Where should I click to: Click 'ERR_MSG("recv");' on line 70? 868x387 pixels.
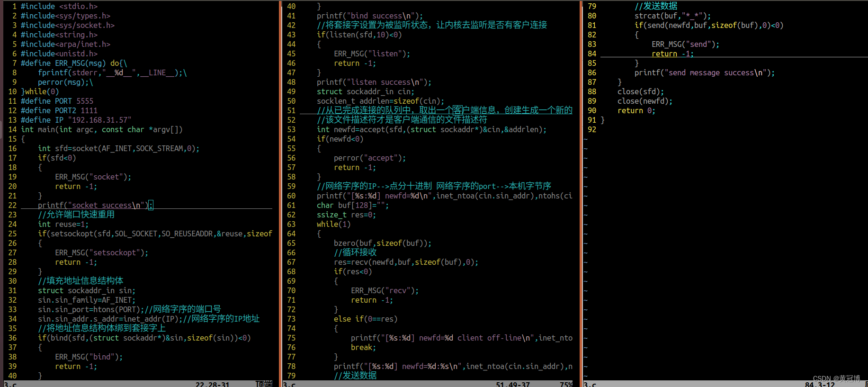click(385, 290)
